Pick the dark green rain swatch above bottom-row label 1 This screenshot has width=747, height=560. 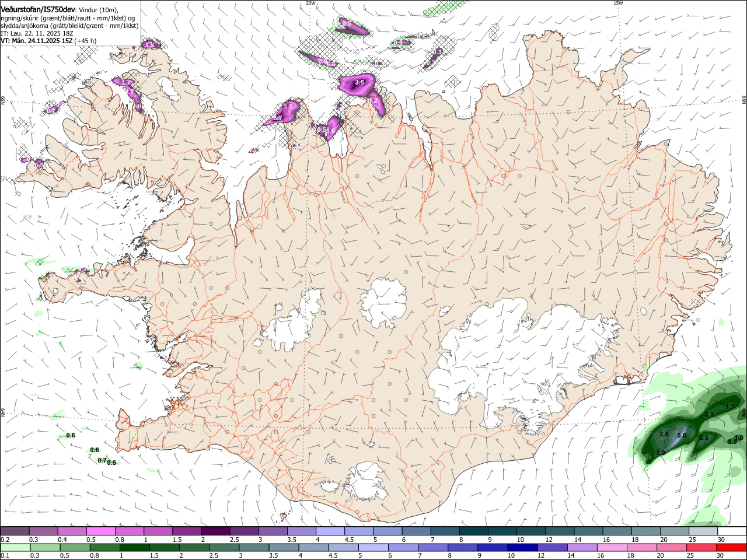[x=134, y=547]
